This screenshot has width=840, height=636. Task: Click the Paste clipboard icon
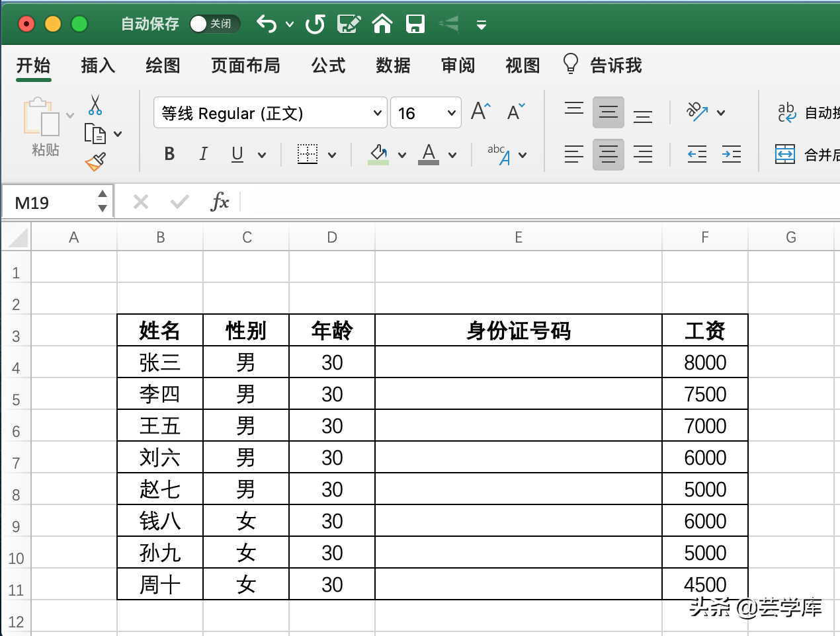click(x=41, y=118)
